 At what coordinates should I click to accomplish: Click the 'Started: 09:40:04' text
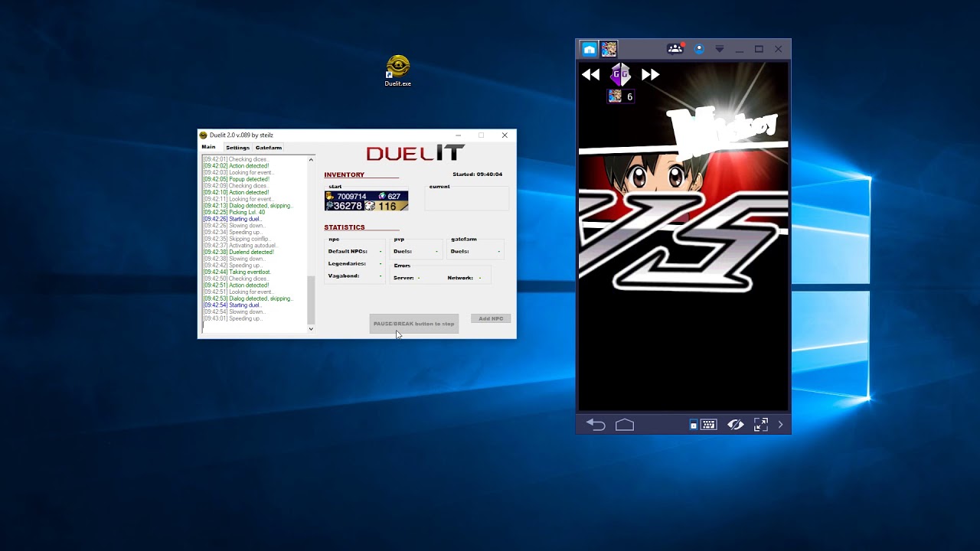coord(477,174)
